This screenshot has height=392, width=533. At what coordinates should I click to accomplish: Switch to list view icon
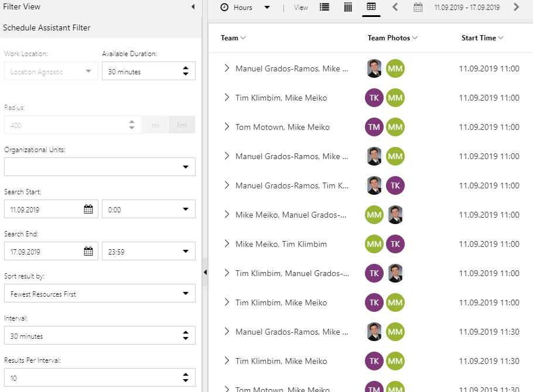click(x=324, y=7)
